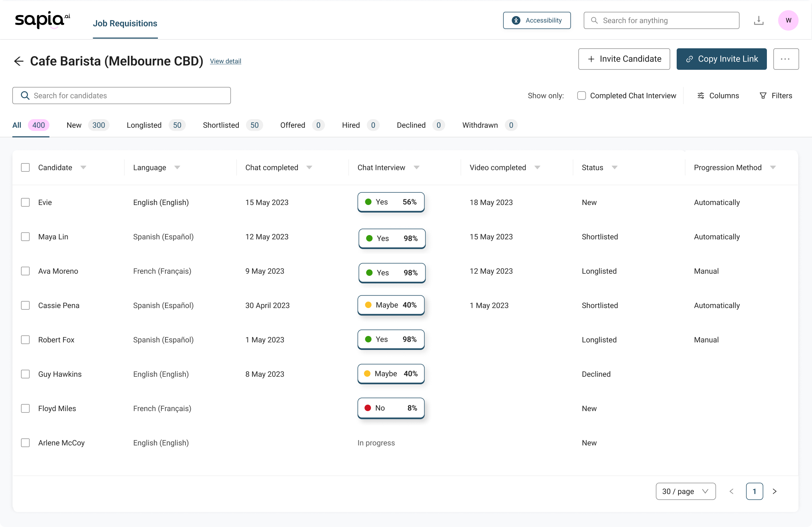Screen dimensions: 812x527
Task: Click the Accessibility button
Action: (537, 20)
